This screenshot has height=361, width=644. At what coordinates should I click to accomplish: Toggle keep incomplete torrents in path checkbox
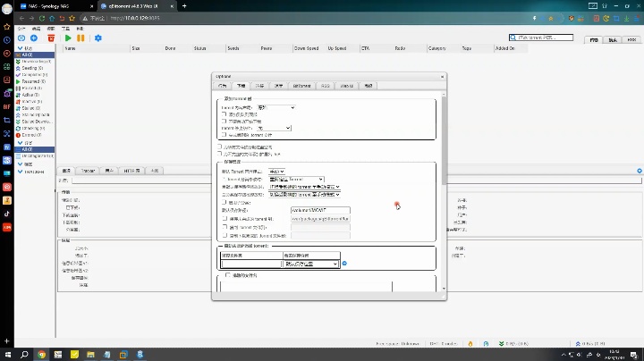(x=225, y=219)
